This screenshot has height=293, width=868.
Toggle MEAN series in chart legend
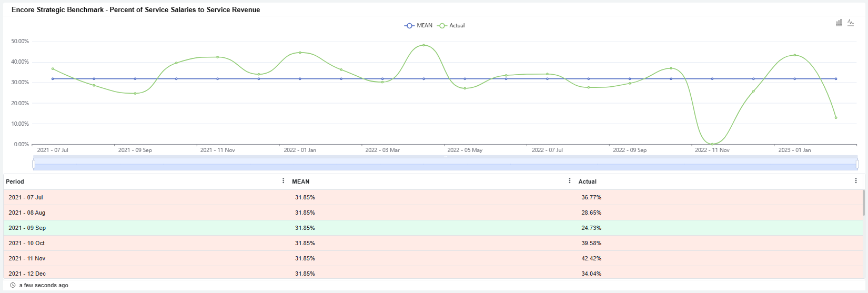[419, 25]
